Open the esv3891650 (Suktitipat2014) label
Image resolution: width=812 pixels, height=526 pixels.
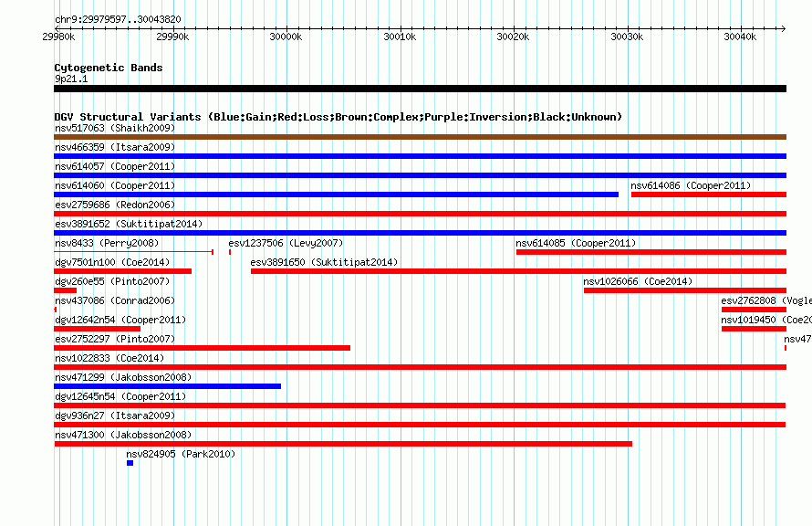324,262
